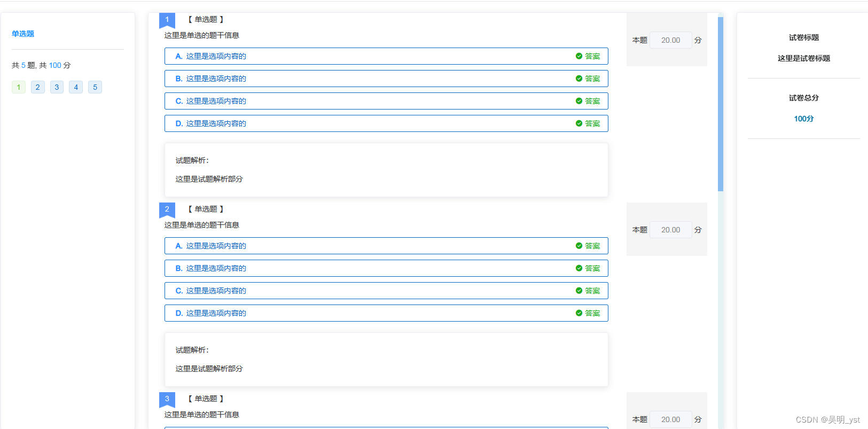868x429 pixels.
Task: Click the 试卷标题 heading
Action: click(804, 37)
